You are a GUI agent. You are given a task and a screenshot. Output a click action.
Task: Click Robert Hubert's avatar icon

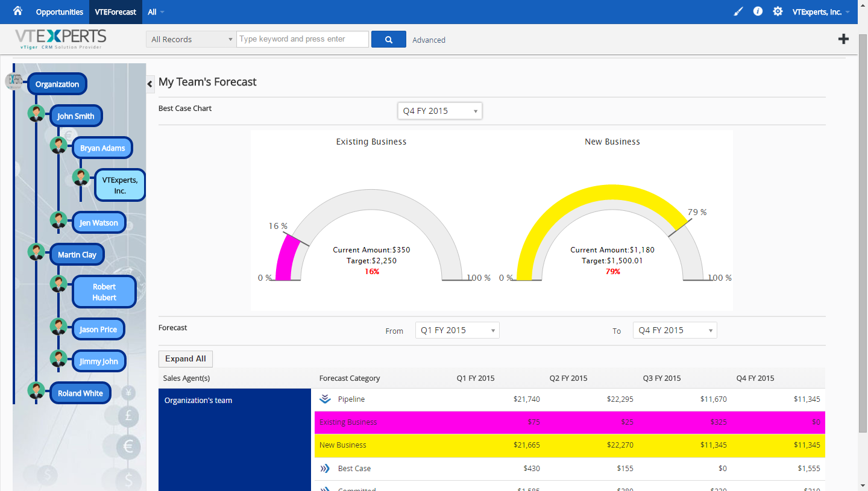[58, 284]
